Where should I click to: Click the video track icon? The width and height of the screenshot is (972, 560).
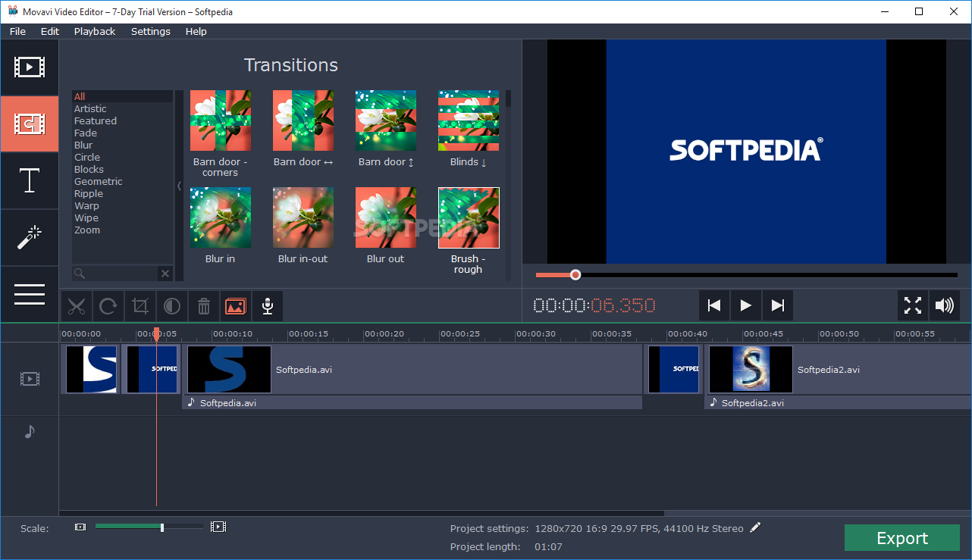[30, 378]
